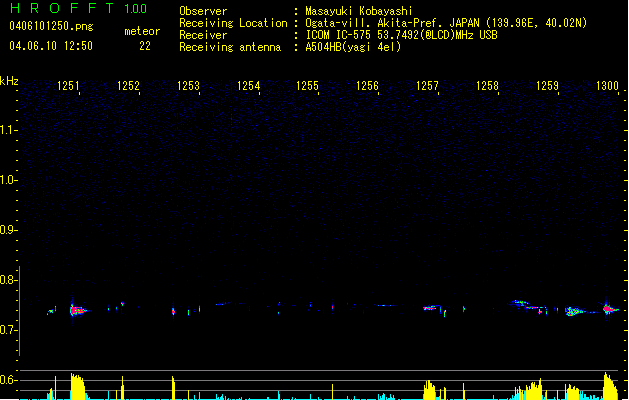
Task: Click the Receiving antenna label
Action: (230, 47)
